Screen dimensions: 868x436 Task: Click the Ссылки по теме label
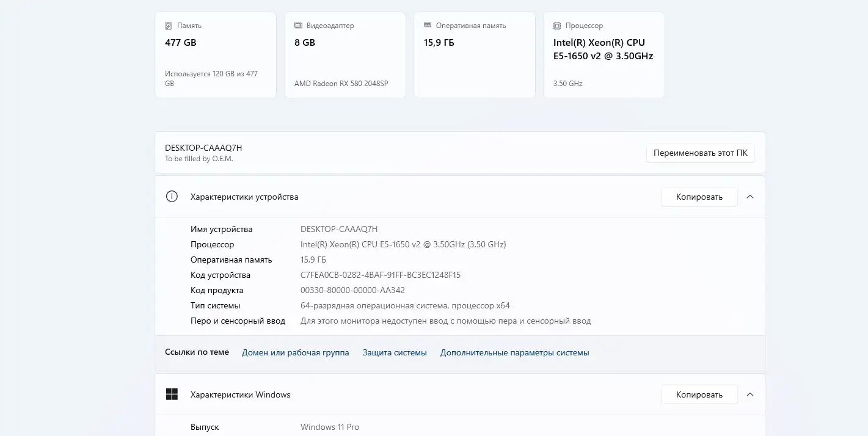[197, 352]
